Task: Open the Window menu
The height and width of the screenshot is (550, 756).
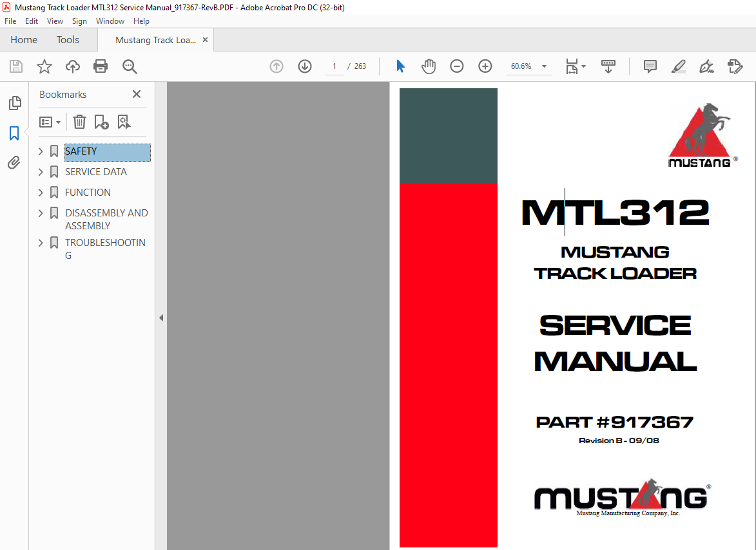Action: (x=110, y=21)
